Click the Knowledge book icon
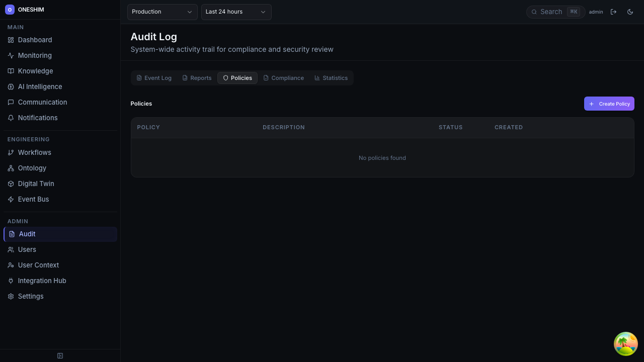The image size is (644, 362). click(11, 71)
